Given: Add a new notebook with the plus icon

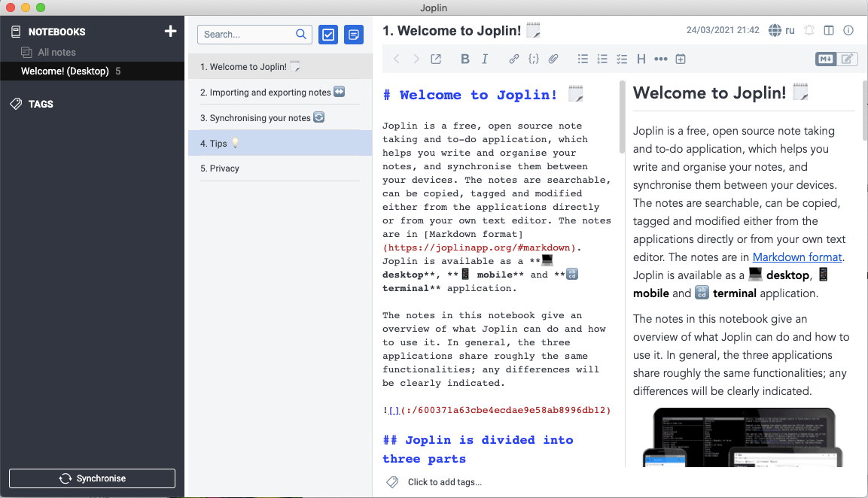Looking at the screenshot, I should pyautogui.click(x=170, y=31).
